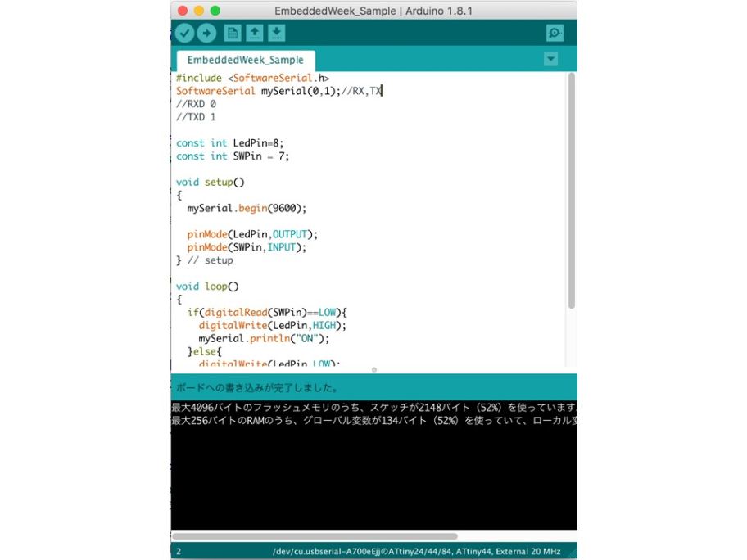Click the window title 'EmbeddedWeek_Sample | Arduino 1.8.1'

(373, 11)
